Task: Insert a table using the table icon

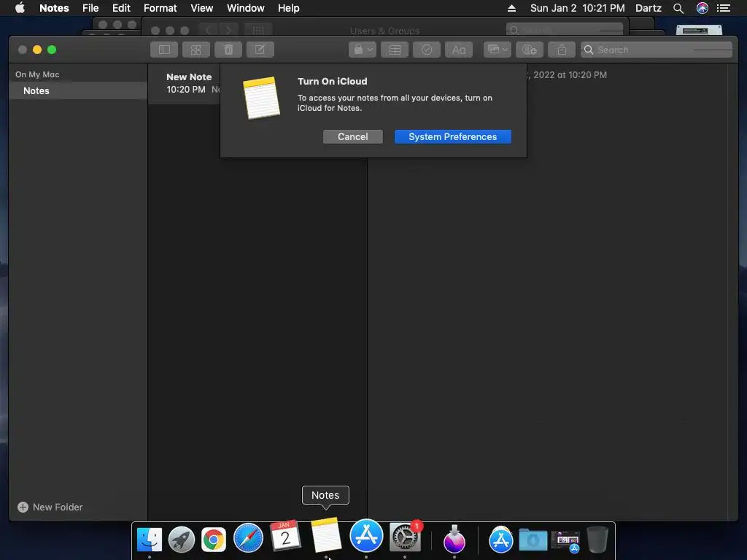Action: tap(395, 50)
